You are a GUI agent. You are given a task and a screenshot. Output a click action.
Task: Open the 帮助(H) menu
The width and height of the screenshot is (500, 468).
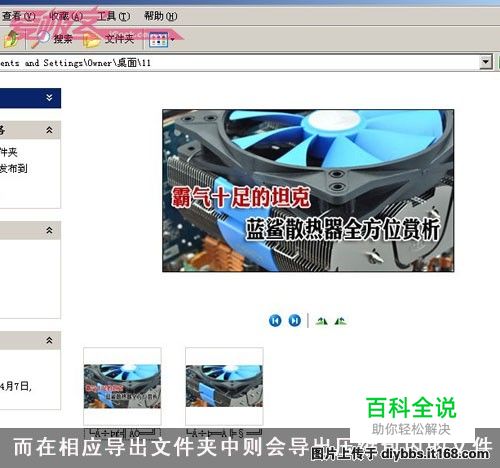(x=160, y=16)
